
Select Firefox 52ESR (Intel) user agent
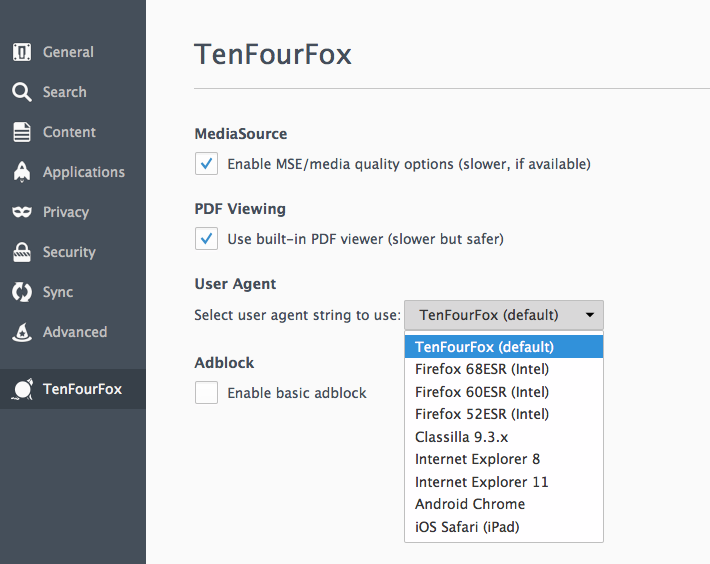coord(504,414)
